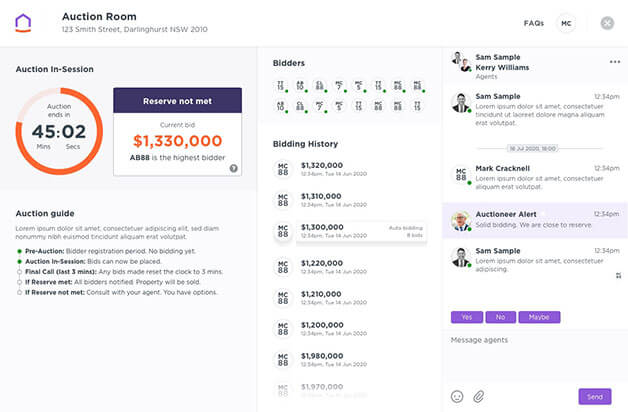The height and width of the screenshot is (412, 628).
Task: Click the Auctioneer Alert avatar
Action: pos(461,221)
